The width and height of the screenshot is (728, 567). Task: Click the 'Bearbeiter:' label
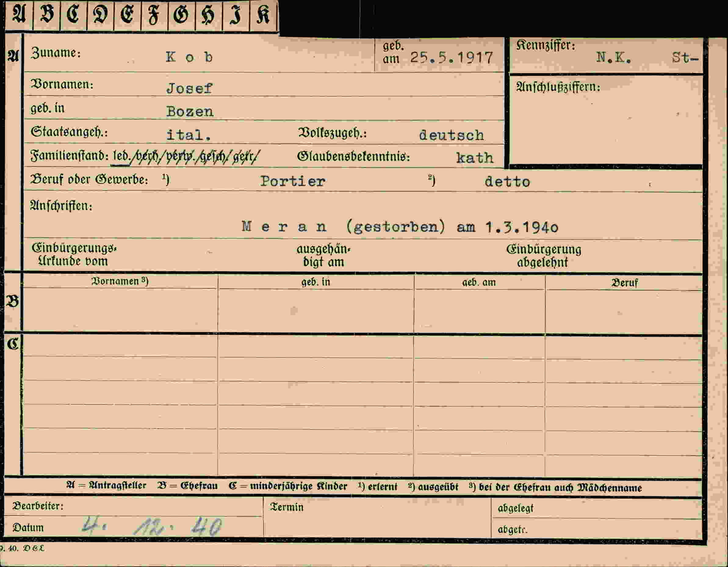(x=38, y=506)
